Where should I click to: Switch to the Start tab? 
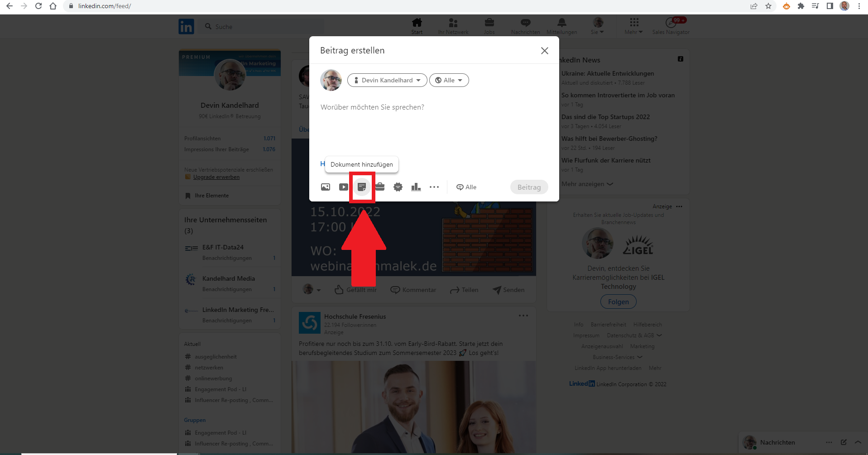point(416,26)
